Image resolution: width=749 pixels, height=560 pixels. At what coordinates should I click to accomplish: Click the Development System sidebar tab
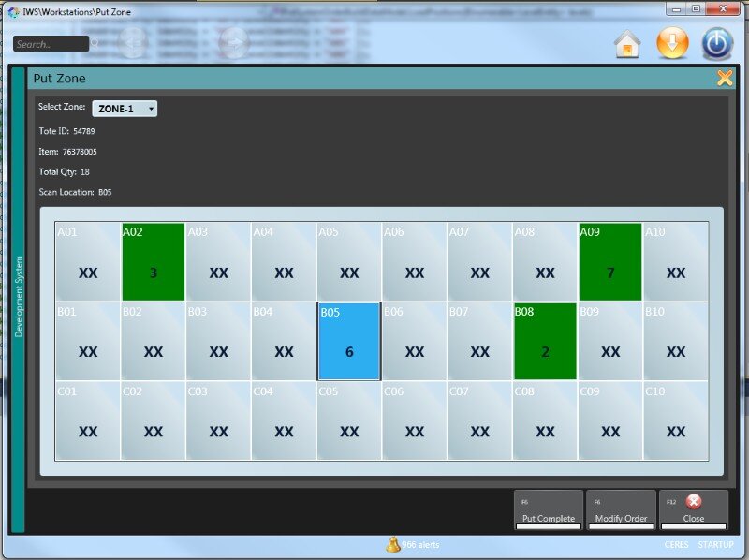[18, 298]
